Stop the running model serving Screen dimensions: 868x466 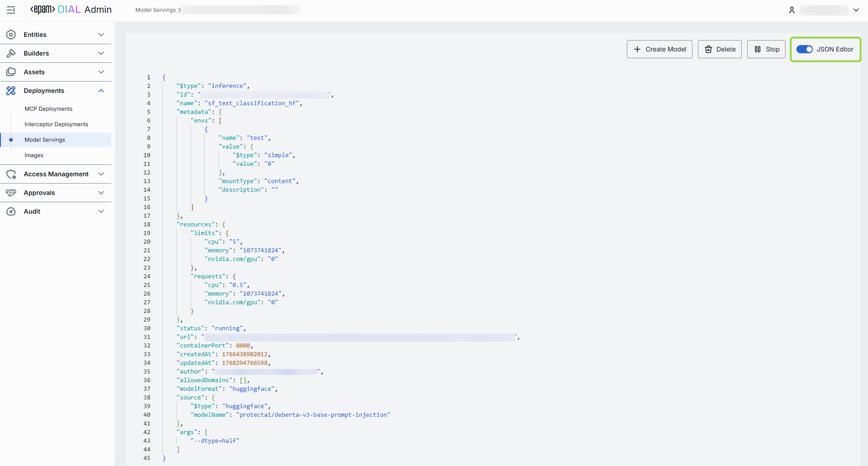coord(766,49)
